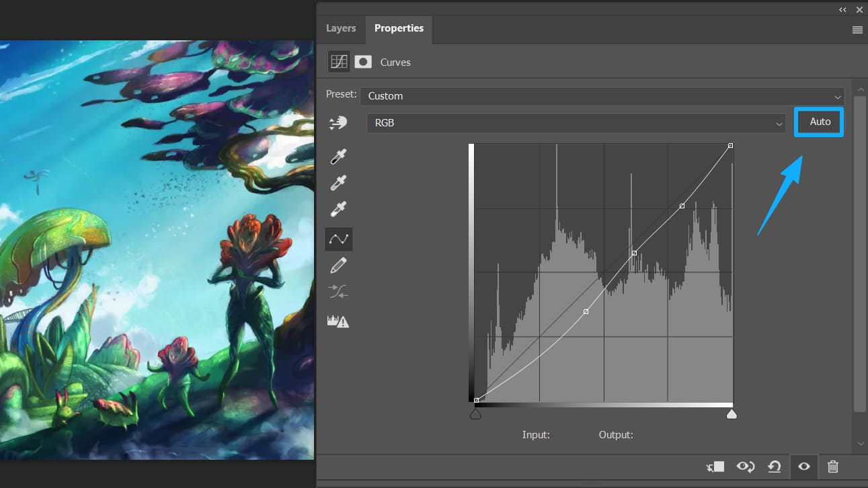
Task: Click view previous state eye button
Action: [745, 466]
